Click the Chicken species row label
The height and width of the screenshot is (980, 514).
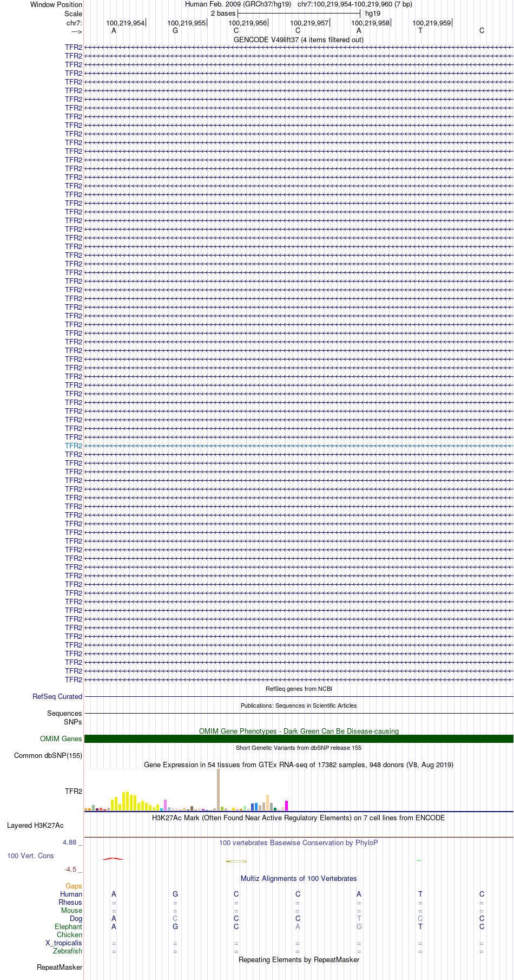tap(69, 935)
